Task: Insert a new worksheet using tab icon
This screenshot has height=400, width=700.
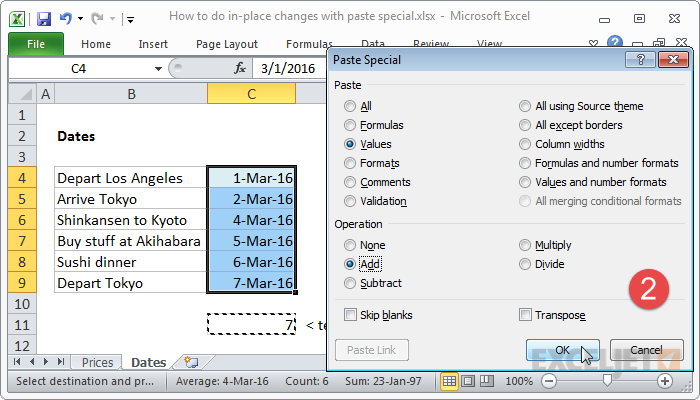Action: point(191,362)
